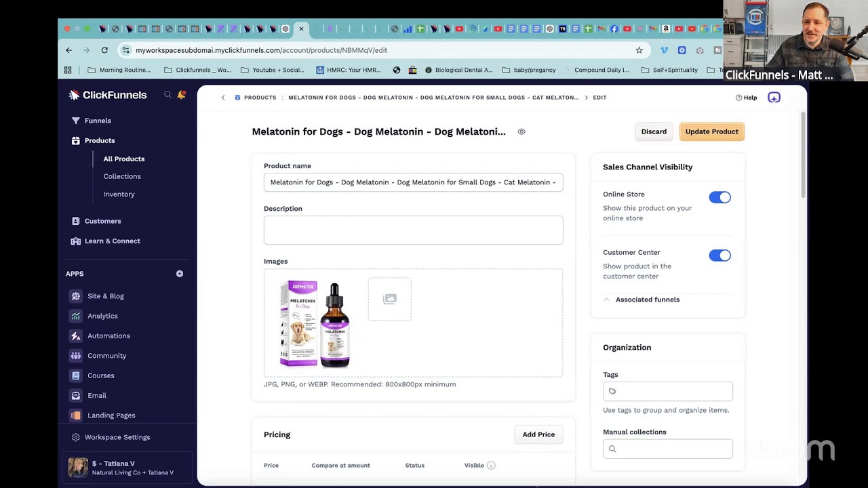Screen dimensions: 868x488
Task: Select the melatonin product image thumbnail
Action: click(x=315, y=324)
